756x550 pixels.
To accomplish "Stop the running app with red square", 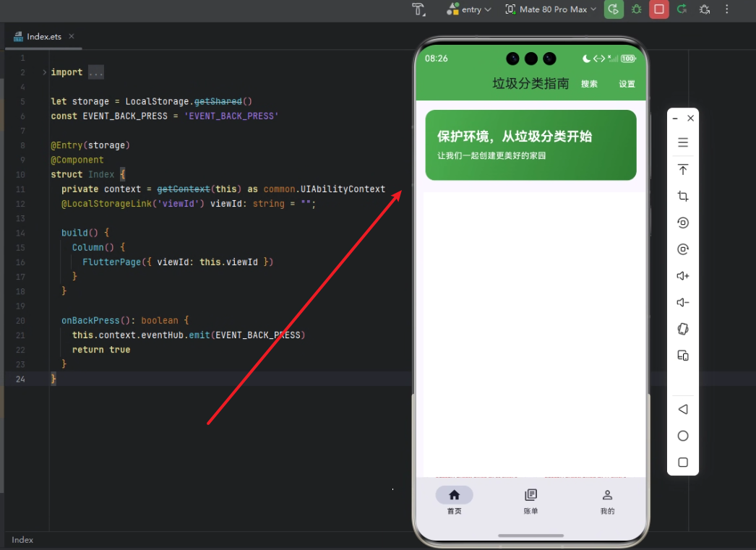I will tap(658, 9).
